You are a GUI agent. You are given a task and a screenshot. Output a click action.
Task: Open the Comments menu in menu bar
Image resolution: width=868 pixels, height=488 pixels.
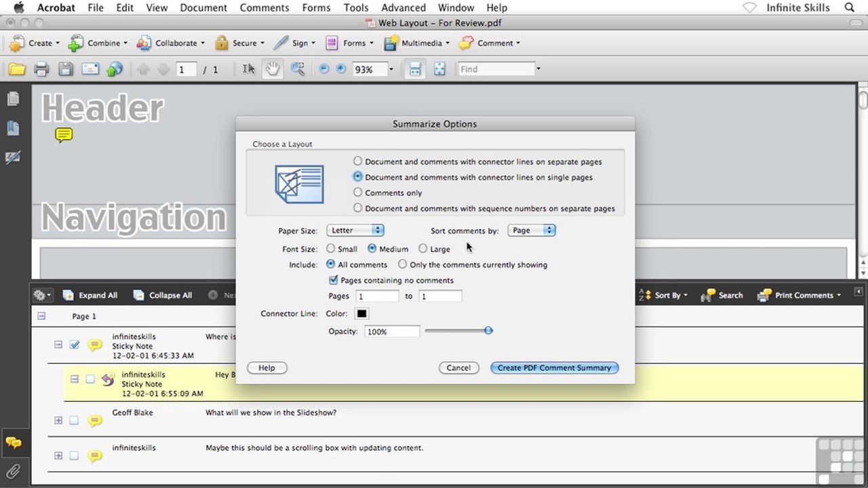(x=264, y=7)
